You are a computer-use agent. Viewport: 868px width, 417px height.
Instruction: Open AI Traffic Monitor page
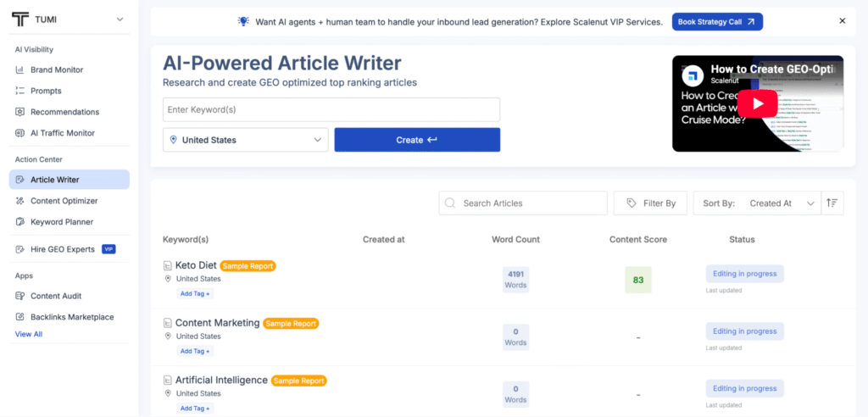pos(63,133)
